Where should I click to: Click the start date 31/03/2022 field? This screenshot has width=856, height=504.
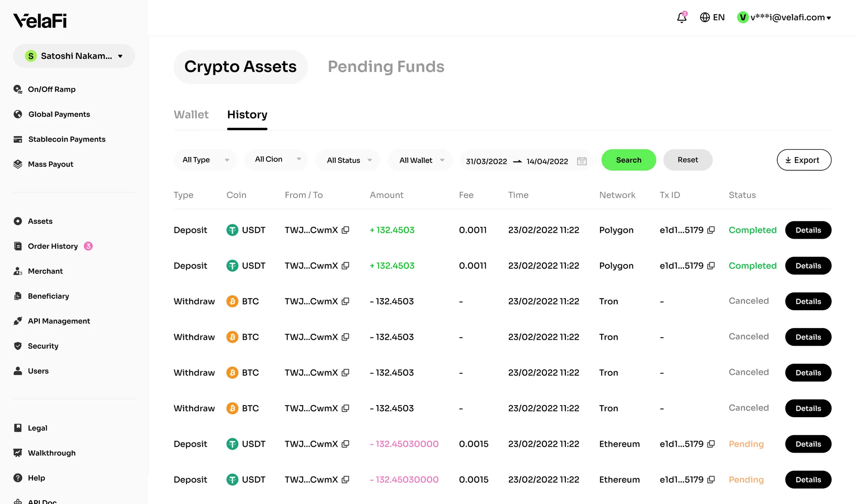486,161
